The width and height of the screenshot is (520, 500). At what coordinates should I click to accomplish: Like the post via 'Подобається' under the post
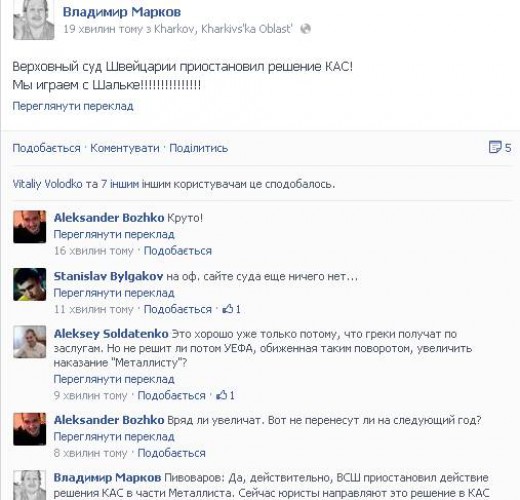click(46, 148)
